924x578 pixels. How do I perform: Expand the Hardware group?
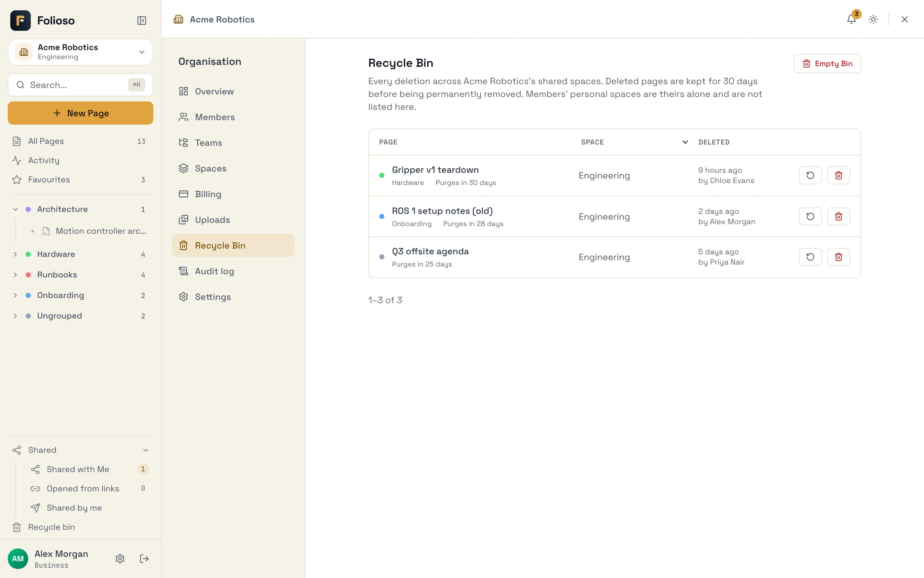[15, 254]
